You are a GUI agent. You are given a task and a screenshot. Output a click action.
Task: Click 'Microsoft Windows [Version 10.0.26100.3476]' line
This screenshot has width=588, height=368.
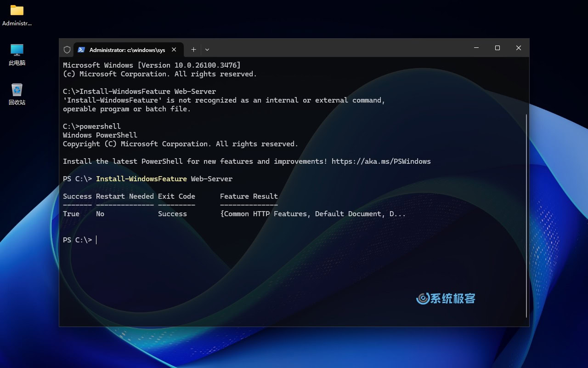[152, 65]
